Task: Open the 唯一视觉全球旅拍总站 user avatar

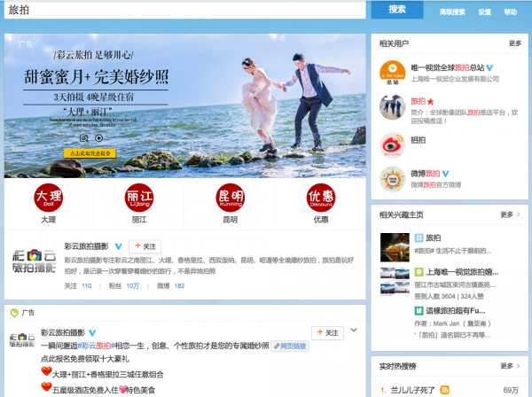Action: tap(392, 71)
